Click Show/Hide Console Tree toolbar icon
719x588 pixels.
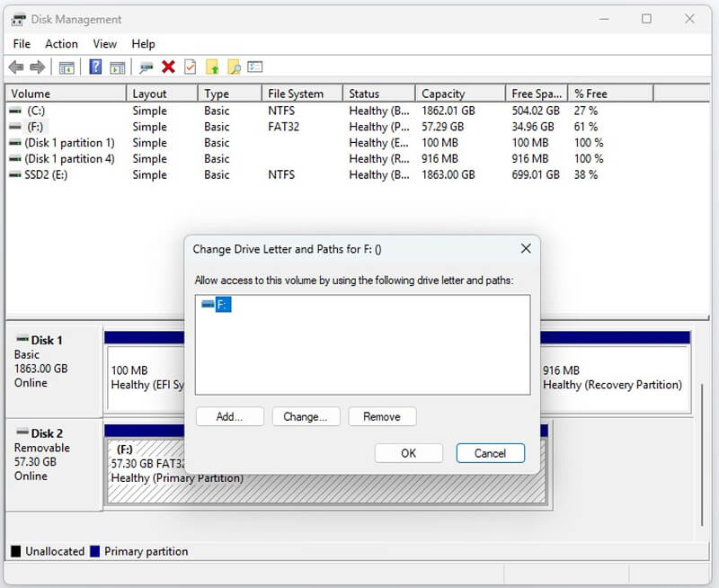point(66,68)
